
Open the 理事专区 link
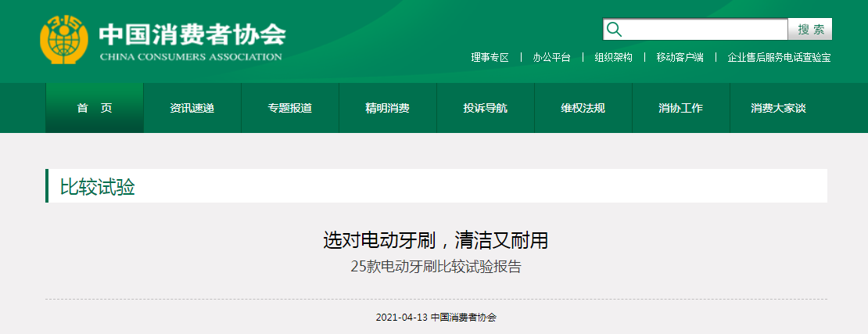point(490,57)
